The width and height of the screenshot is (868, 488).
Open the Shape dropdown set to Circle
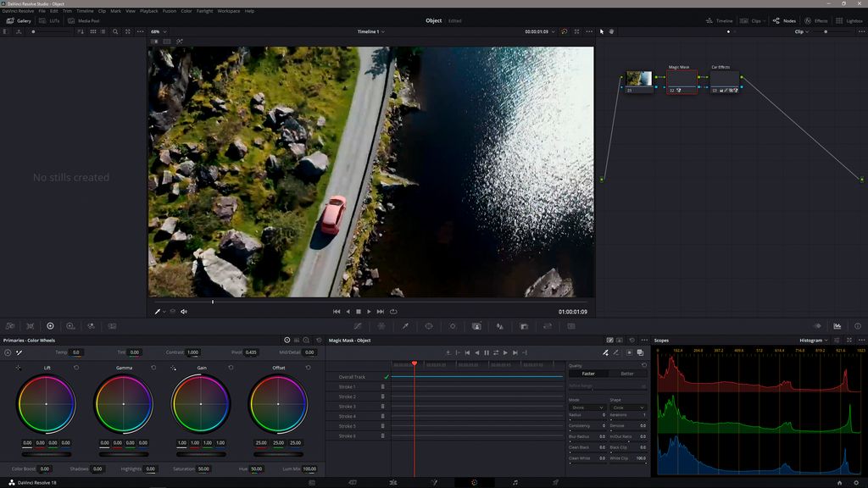[x=628, y=408]
